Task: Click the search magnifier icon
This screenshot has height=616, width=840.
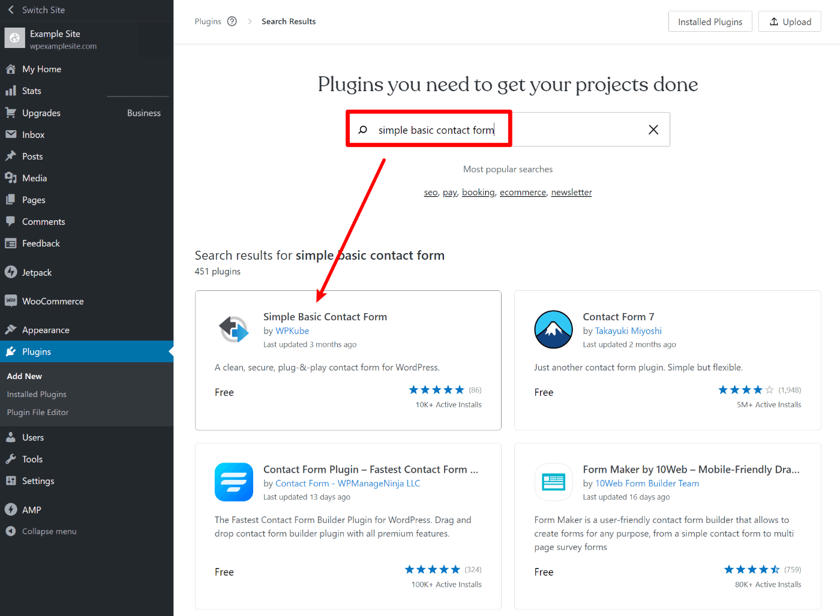Action: [x=362, y=130]
